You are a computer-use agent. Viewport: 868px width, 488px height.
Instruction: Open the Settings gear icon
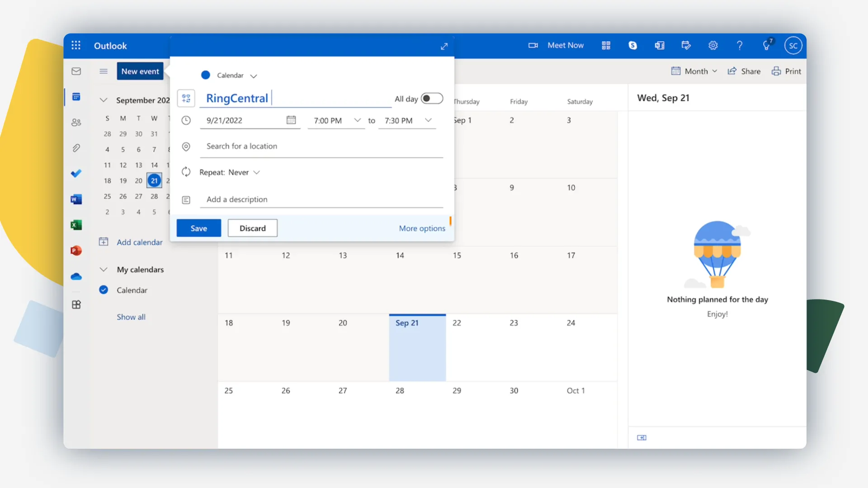[713, 45]
